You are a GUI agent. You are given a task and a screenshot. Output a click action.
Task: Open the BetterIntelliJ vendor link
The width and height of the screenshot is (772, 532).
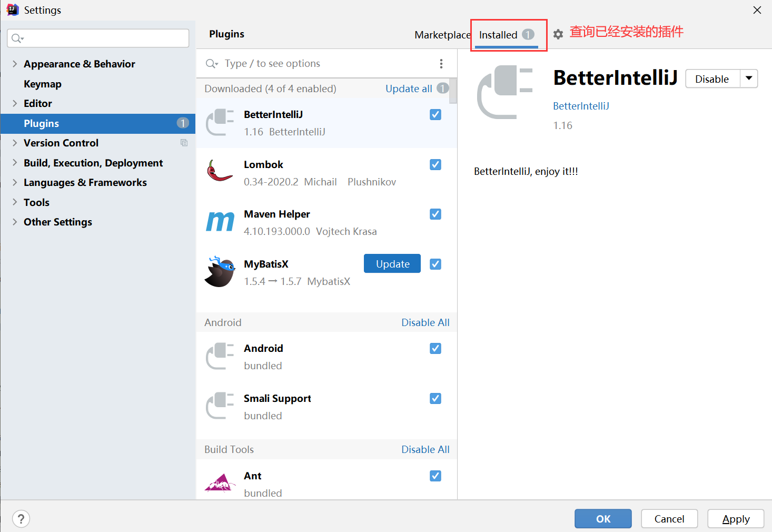click(x=581, y=106)
